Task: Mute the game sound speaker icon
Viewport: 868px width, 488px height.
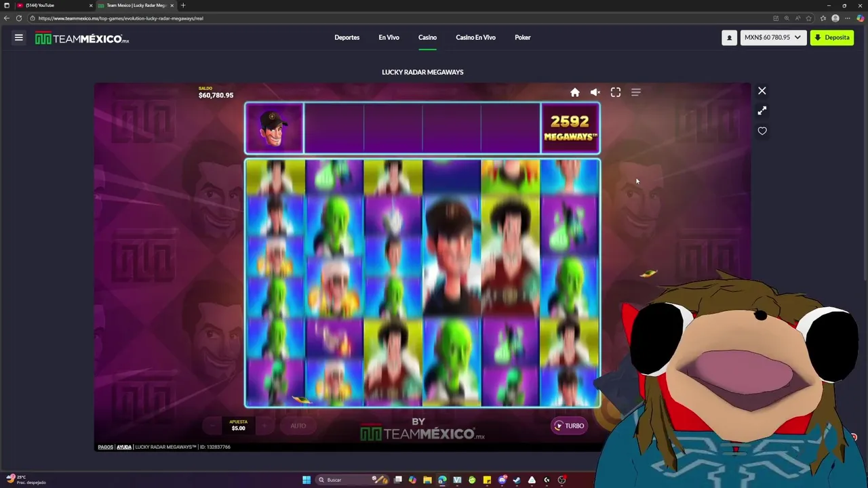Action: tap(595, 92)
